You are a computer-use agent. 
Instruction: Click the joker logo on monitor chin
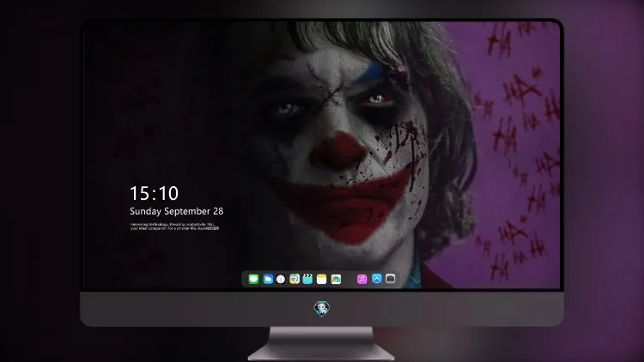pyautogui.click(x=322, y=309)
